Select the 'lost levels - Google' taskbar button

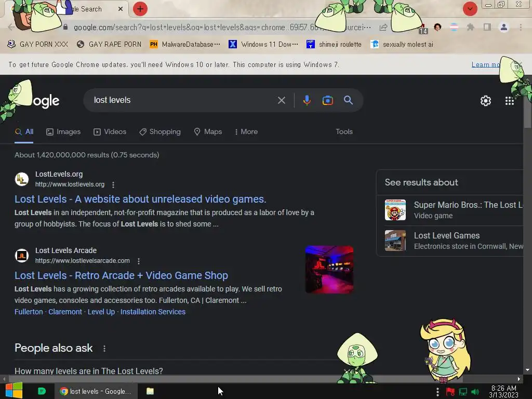[96, 391]
